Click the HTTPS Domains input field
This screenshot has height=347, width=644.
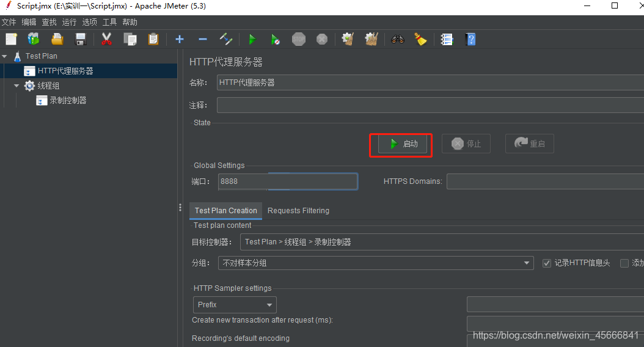coord(546,181)
